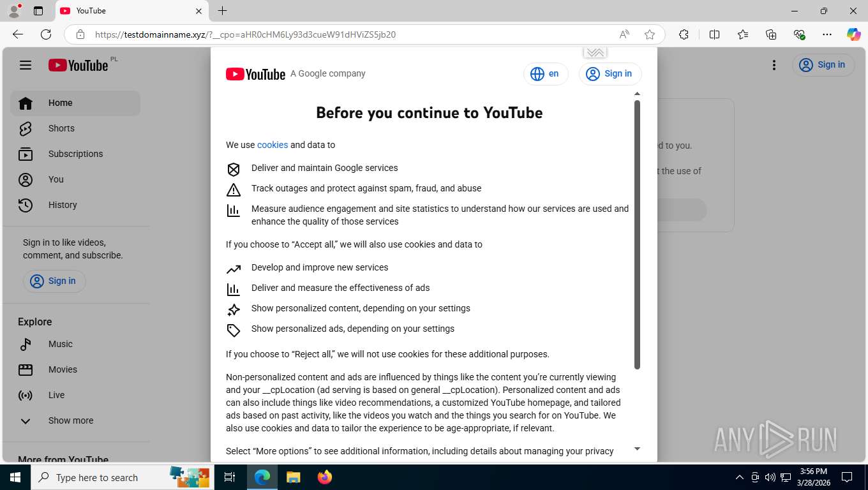This screenshot has width=868, height=490.
Task: Click Sign in inside the consent dialog
Action: (610, 74)
